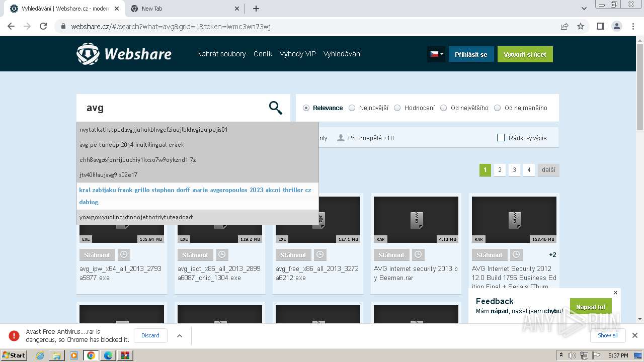644x362 pixels.
Task: Click clock icon for avg_ipw_x64_all_2013 file
Action: click(x=124, y=255)
